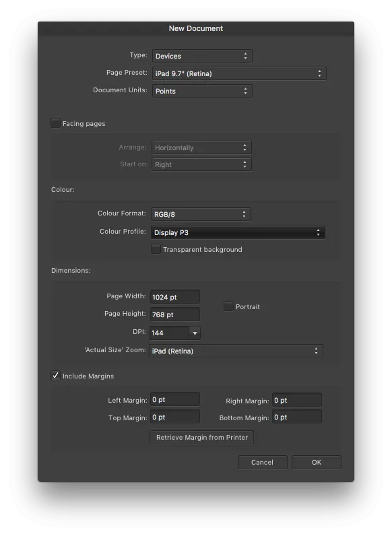Open the DPI dropdown arrow
392x536 pixels.
click(195, 333)
